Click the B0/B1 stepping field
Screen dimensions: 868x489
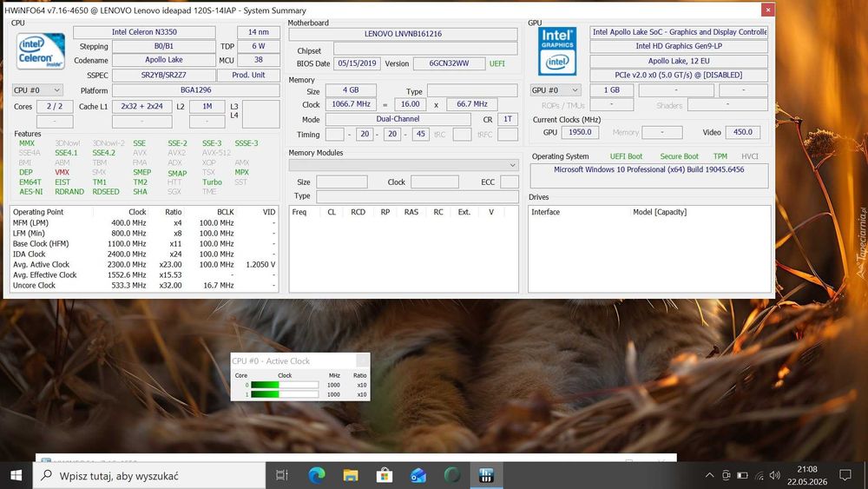(x=164, y=46)
